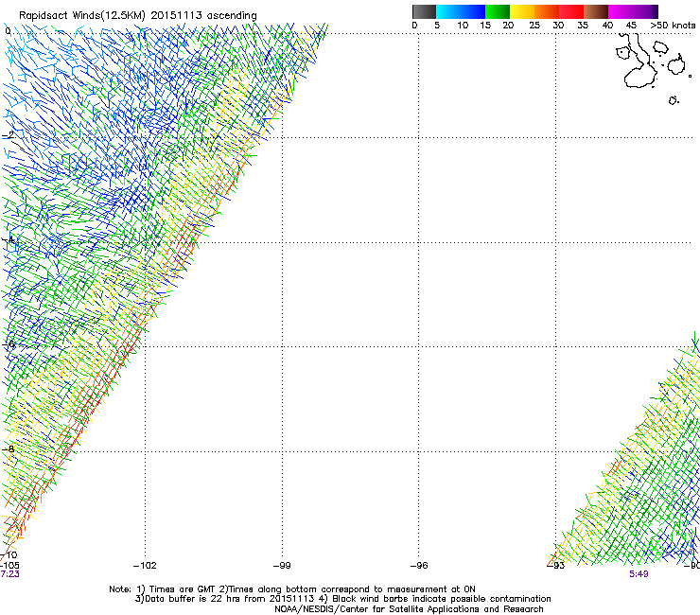Image resolution: width=700 pixels, height=615 pixels.
Task: Click the magenta 40-45 knots color segment
Action: [x=621, y=11]
